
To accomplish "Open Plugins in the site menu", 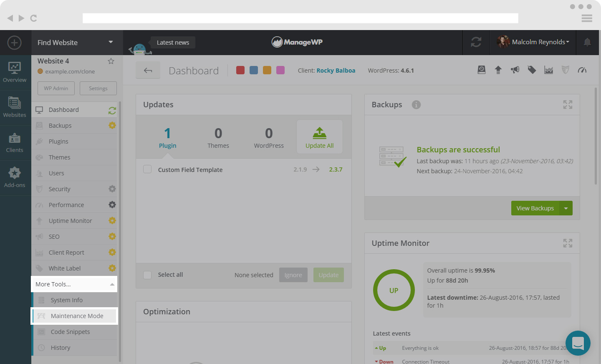I will click(74, 142).
